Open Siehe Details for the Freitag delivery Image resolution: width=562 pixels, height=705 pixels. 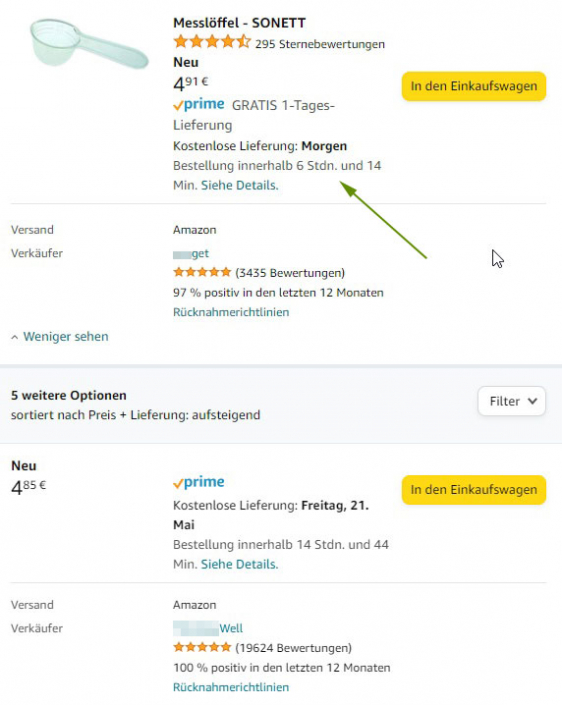tap(239, 564)
